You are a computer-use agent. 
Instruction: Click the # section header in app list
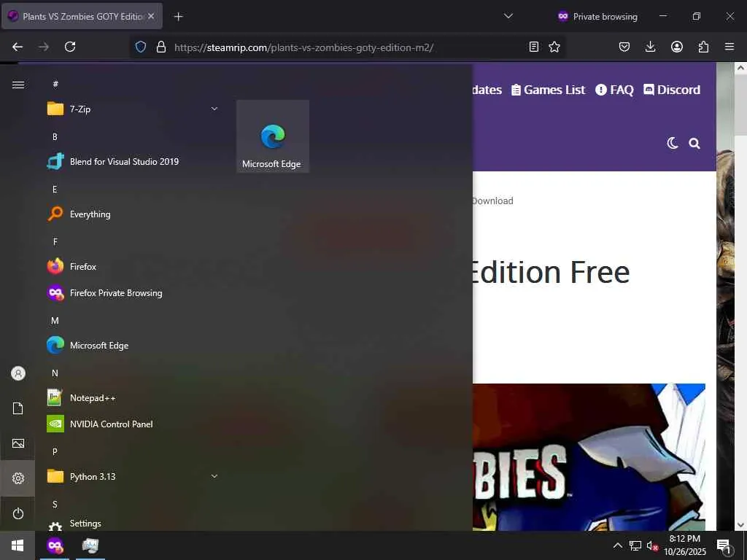[55, 85]
